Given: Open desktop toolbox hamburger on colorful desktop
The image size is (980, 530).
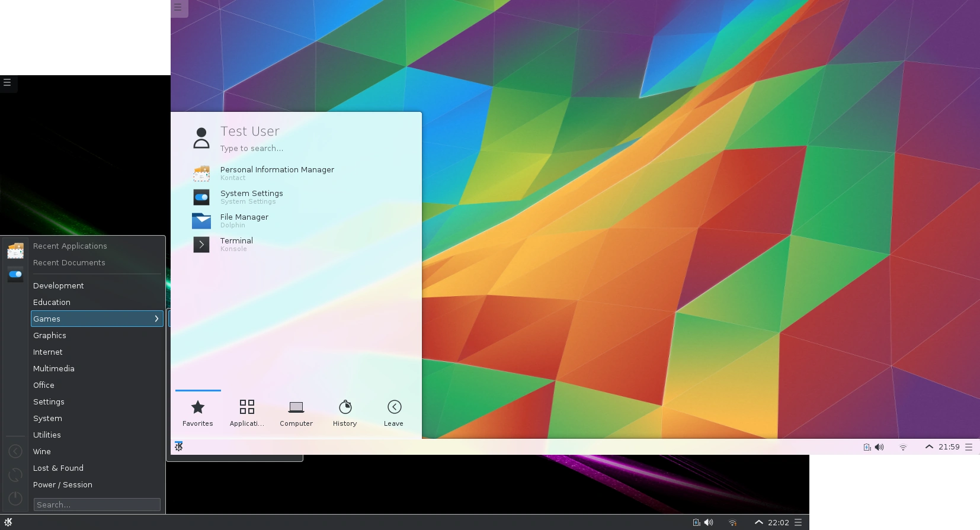Looking at the screenshot, I should [x=178, y=8].
